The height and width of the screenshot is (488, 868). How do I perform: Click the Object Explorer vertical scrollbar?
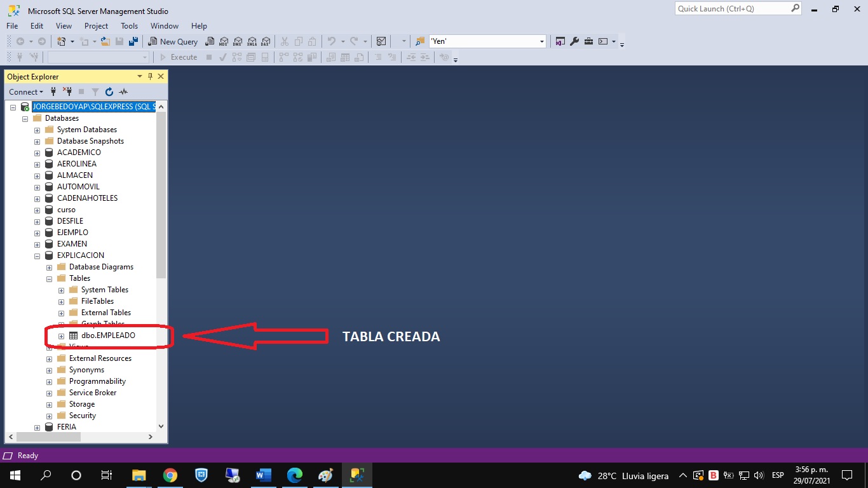point(161,196)
